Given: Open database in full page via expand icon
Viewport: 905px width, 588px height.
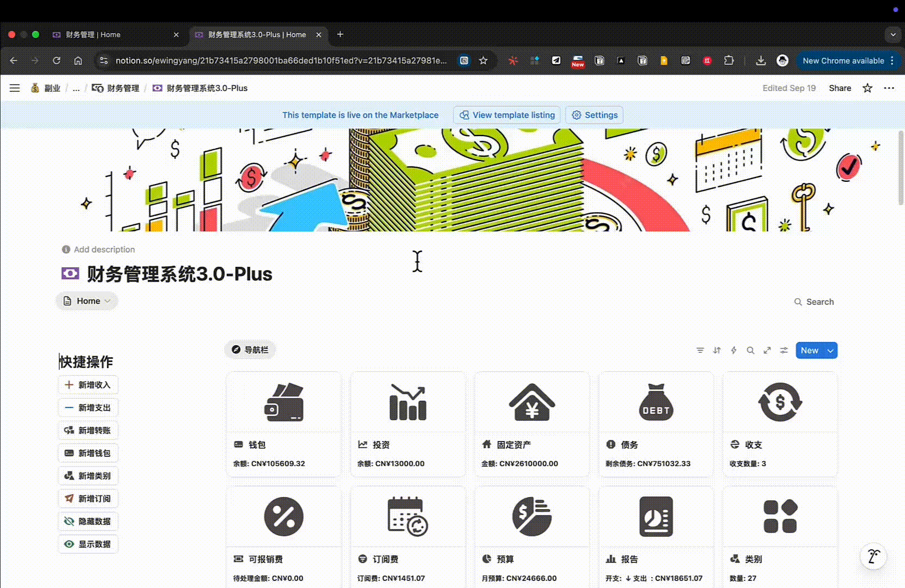Looking at the screenshot, I should (x=767, y=351).
